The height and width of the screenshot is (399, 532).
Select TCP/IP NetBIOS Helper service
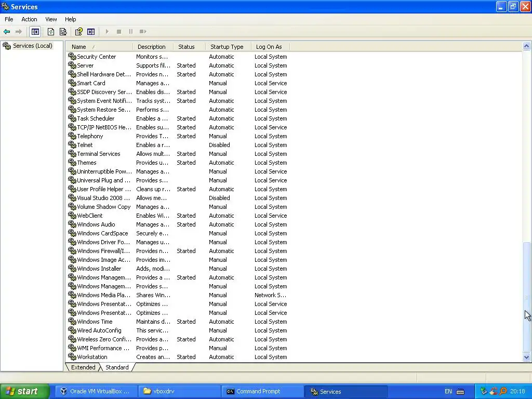pos(178,127)
